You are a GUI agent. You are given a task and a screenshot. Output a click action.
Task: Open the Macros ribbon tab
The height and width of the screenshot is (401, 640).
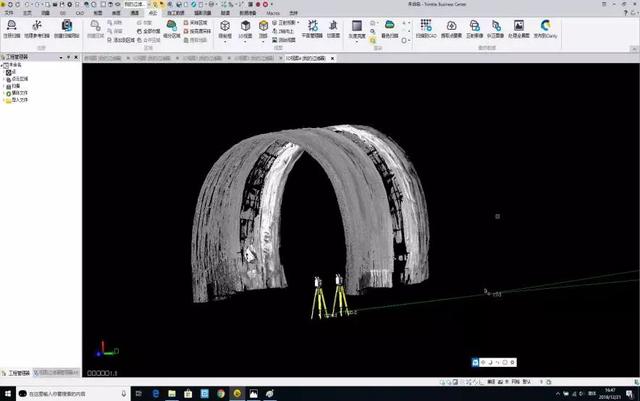[273, 13]
